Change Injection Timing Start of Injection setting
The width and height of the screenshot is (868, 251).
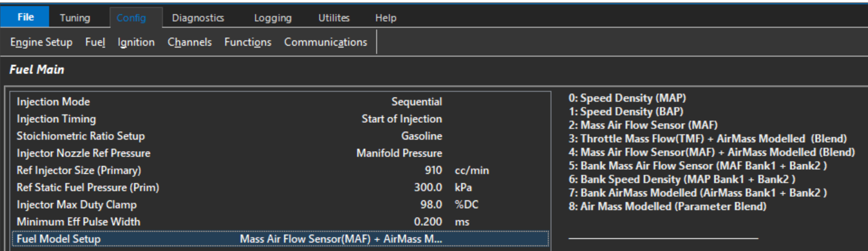coord(401,119)
